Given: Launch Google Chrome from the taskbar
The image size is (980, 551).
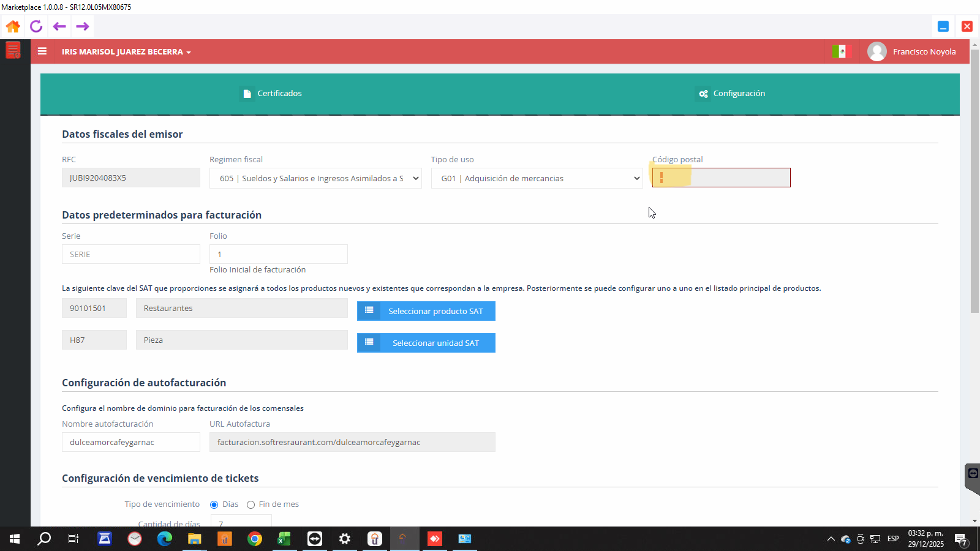Looking at the screenshot, I should point(255,539).
